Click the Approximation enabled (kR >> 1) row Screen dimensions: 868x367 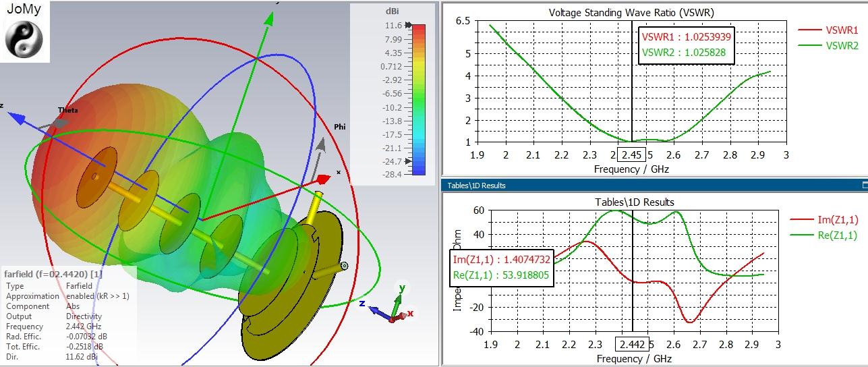pos(67,295)
